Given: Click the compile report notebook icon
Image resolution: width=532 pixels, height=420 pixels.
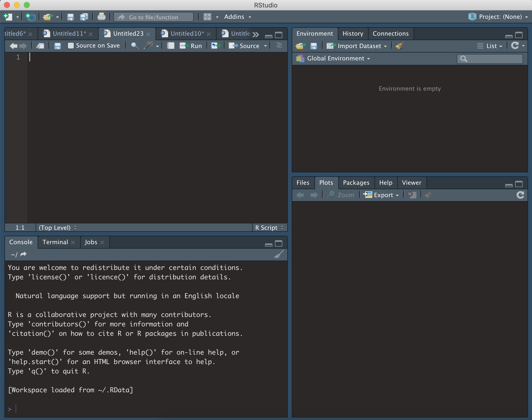Looking at the screenshot, I should point(171,46).
